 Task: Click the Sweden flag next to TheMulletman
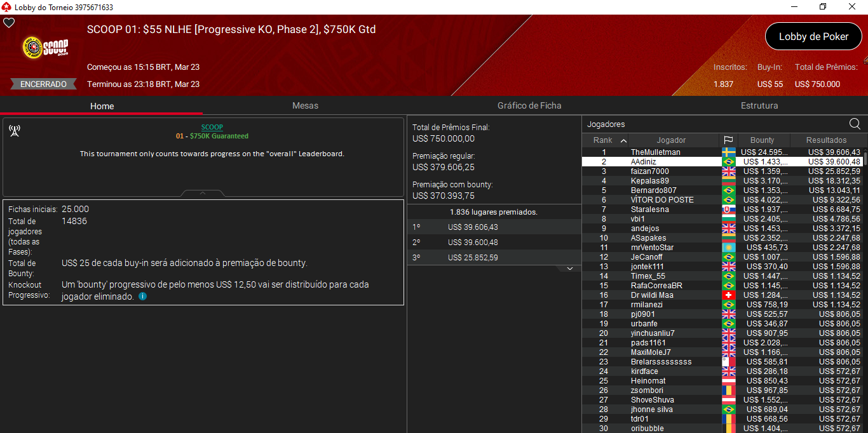click(728, 152)
